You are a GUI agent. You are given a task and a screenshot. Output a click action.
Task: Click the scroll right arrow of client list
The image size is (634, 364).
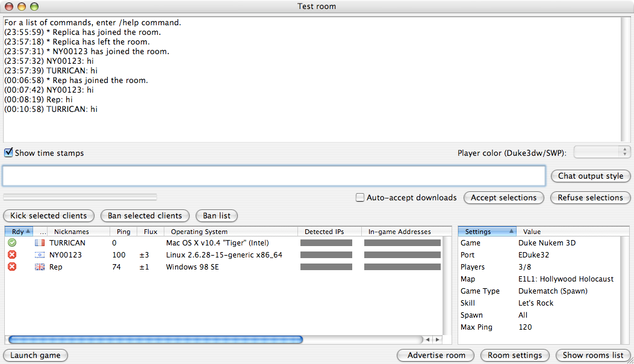pyautogui.click(x=437, y=339)
